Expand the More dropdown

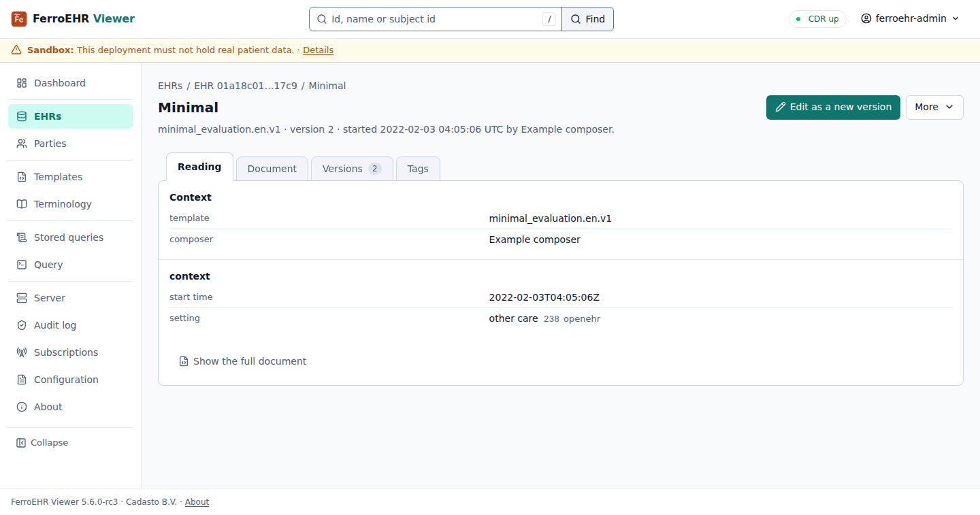[934, 107]
